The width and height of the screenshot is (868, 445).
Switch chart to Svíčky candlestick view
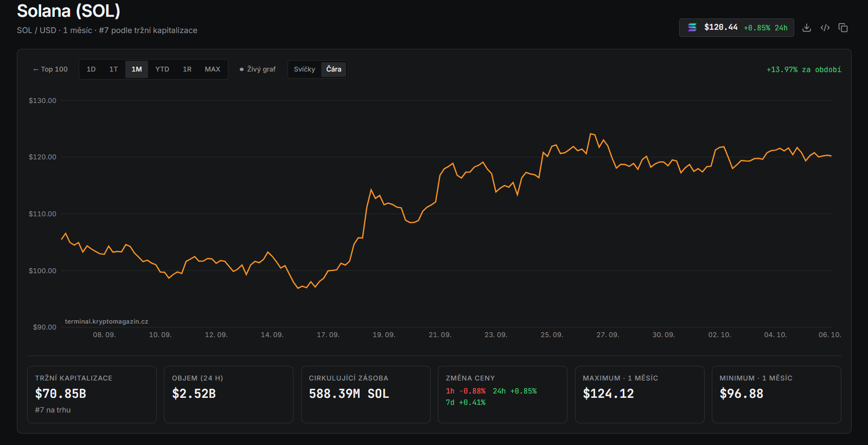304,69
